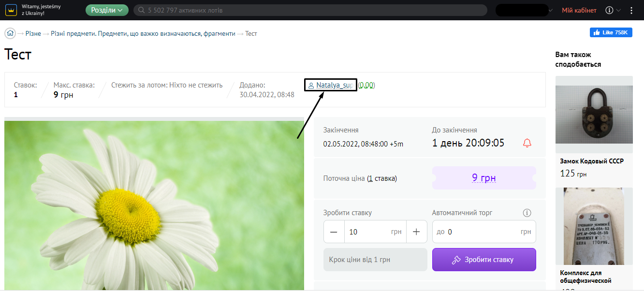Image resolution: width=644 pixels, height=292 pixels.
Task: Click the Крок ціни від 1 грн text
Action: click(359, 260)
